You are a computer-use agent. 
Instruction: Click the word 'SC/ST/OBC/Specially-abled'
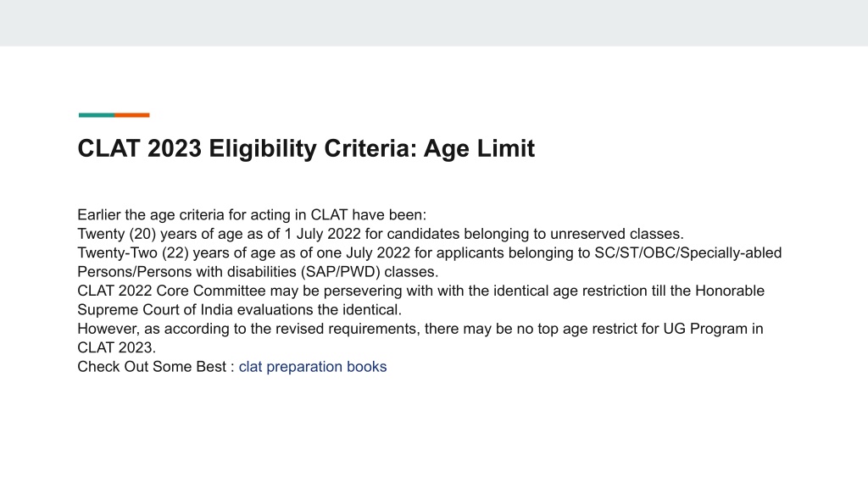pyautogui.click(x=688, y=252)
